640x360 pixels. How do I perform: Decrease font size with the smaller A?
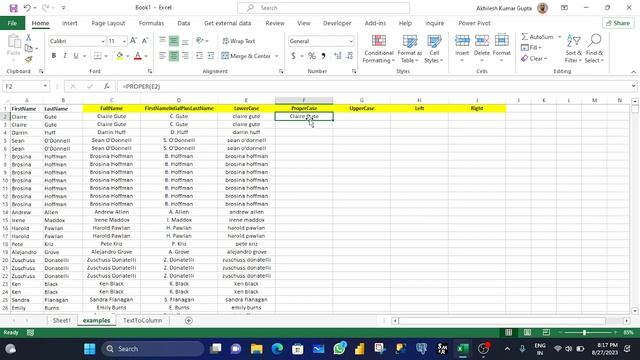[x=144, y=41]
